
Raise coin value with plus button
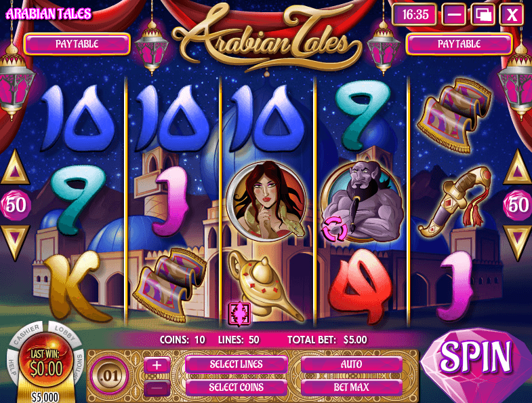157,365
